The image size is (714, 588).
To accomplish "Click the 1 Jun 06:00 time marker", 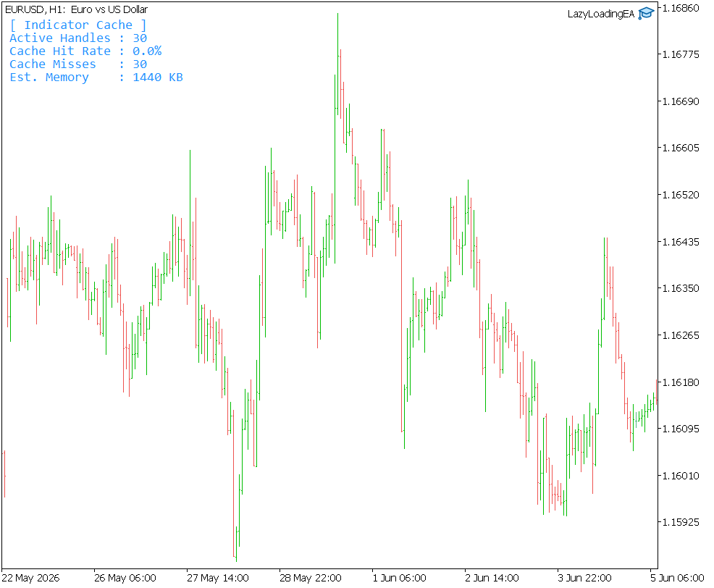I will pyautogui.click(x=399, y=578).
